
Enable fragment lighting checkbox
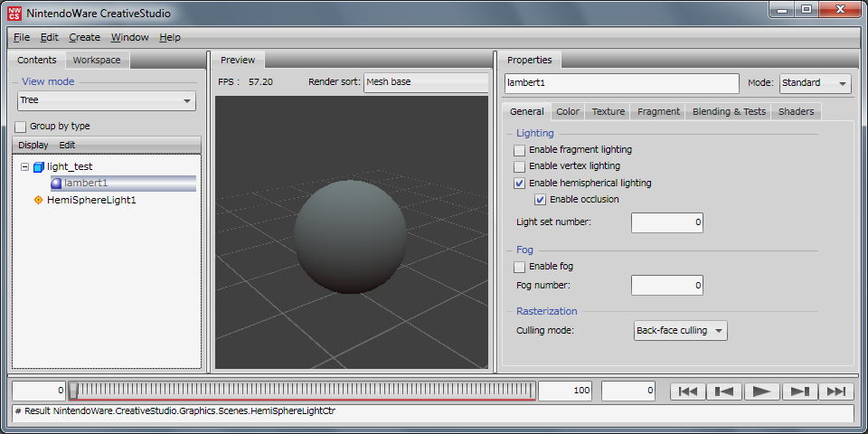click(x=519, y=150)
